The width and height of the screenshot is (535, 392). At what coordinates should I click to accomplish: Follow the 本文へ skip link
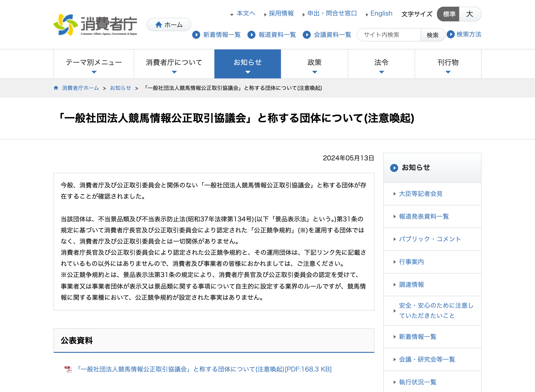pos(246,14)
